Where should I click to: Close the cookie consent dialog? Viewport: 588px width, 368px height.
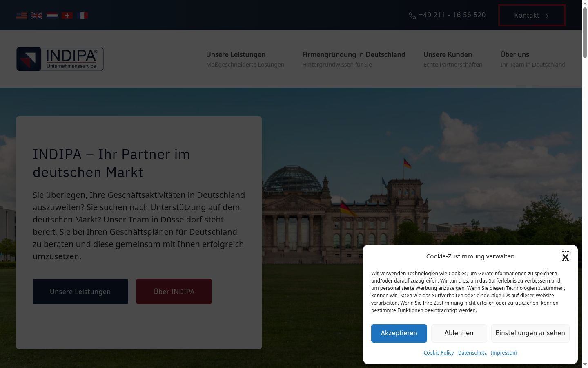pyautogui.click(x=566, y=257)
